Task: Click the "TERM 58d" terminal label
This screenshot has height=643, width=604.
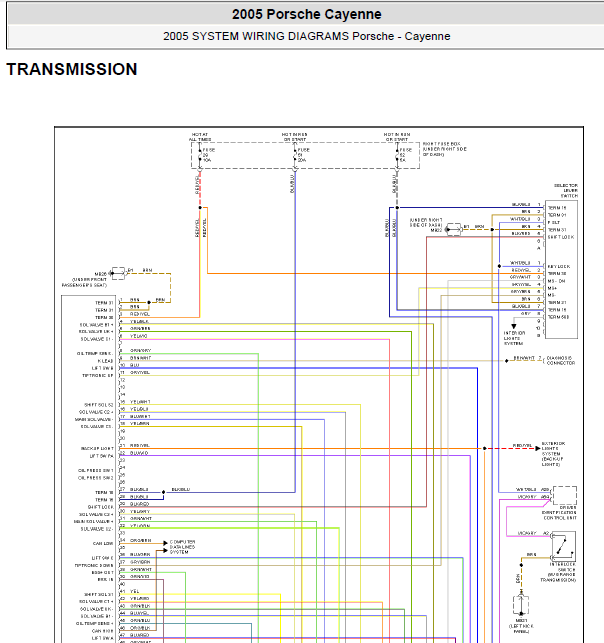Action: tap(558, 317)
